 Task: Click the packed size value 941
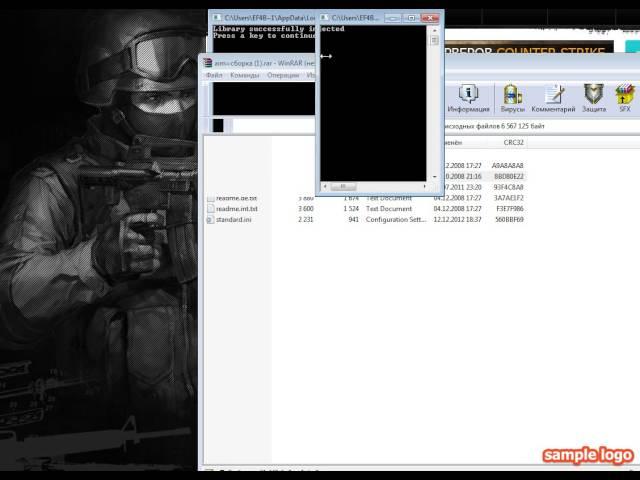[353, 220]
